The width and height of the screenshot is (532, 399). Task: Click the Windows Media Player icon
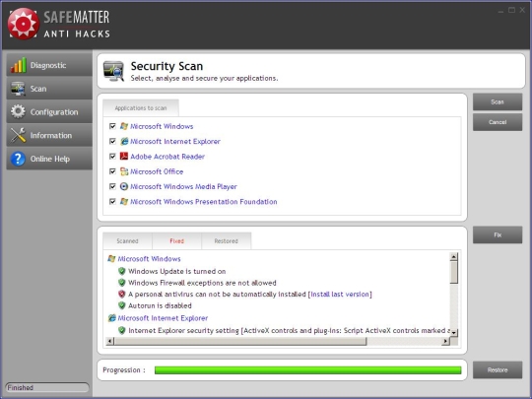point(124,186)
